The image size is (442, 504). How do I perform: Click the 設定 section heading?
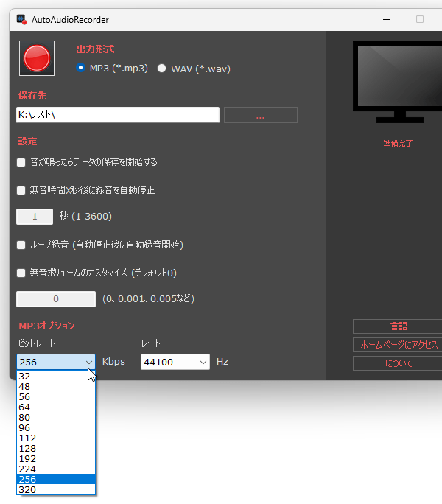click(28, 141)
